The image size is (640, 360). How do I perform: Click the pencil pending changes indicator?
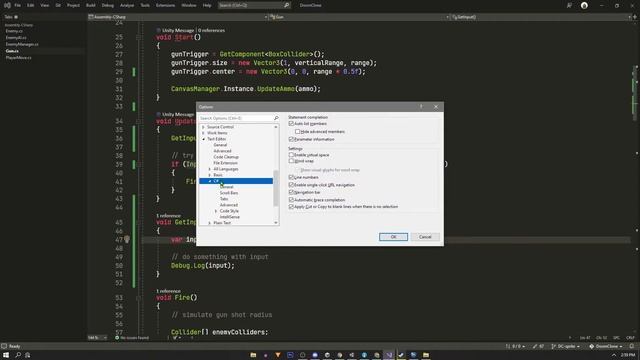(x=538, y=346)
